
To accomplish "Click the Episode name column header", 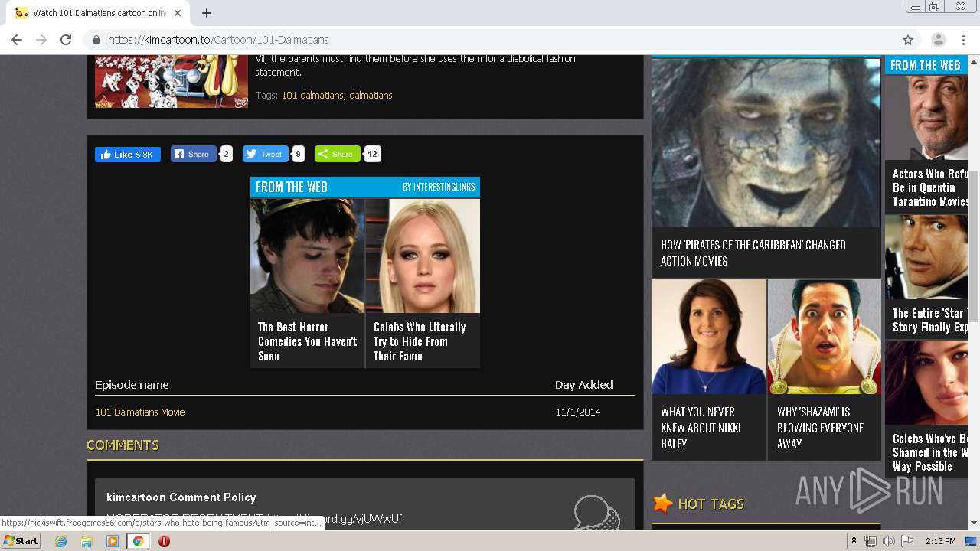I will 132,385.
